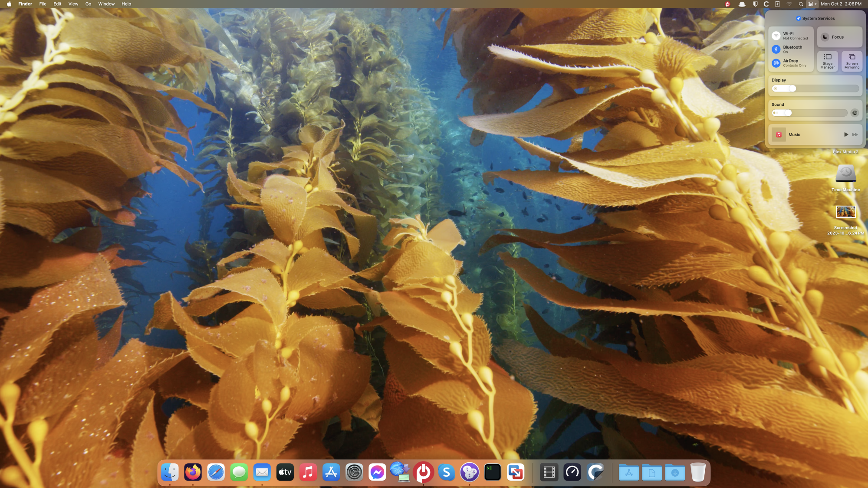Open Skype in the Dock
The height and width of the screenshot is (488, 868).
click(x=446, y=472)
